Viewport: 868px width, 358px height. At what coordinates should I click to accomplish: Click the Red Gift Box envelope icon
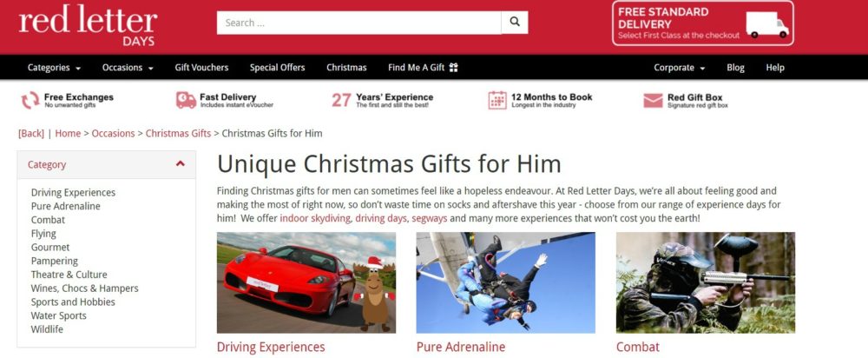point(653,100)
